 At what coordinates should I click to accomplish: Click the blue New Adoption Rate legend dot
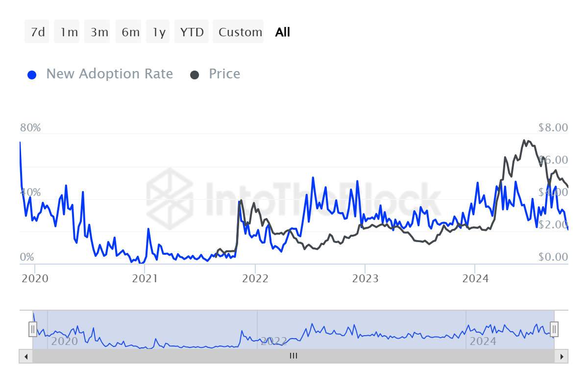[32, 75]
